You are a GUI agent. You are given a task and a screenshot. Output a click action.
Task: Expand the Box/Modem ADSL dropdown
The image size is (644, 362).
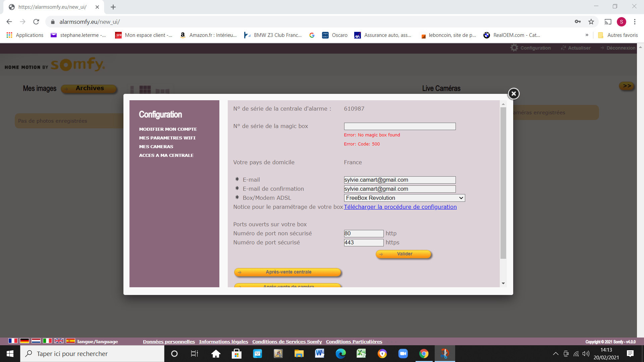click(404, 198)
